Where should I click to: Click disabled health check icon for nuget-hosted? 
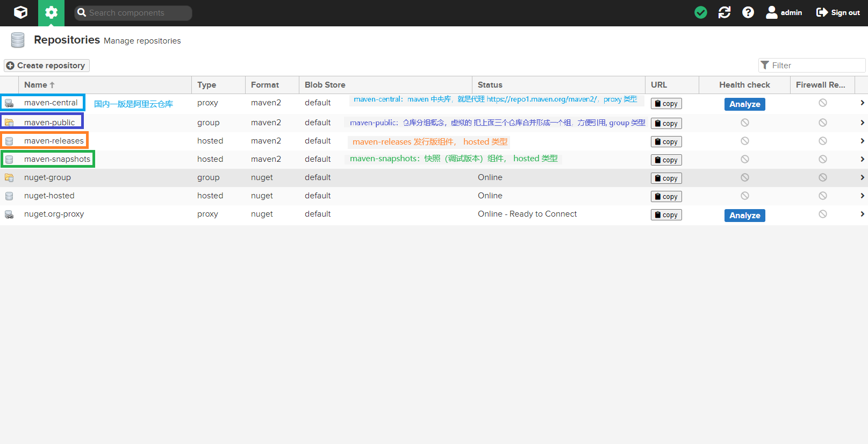click(745, 196)
